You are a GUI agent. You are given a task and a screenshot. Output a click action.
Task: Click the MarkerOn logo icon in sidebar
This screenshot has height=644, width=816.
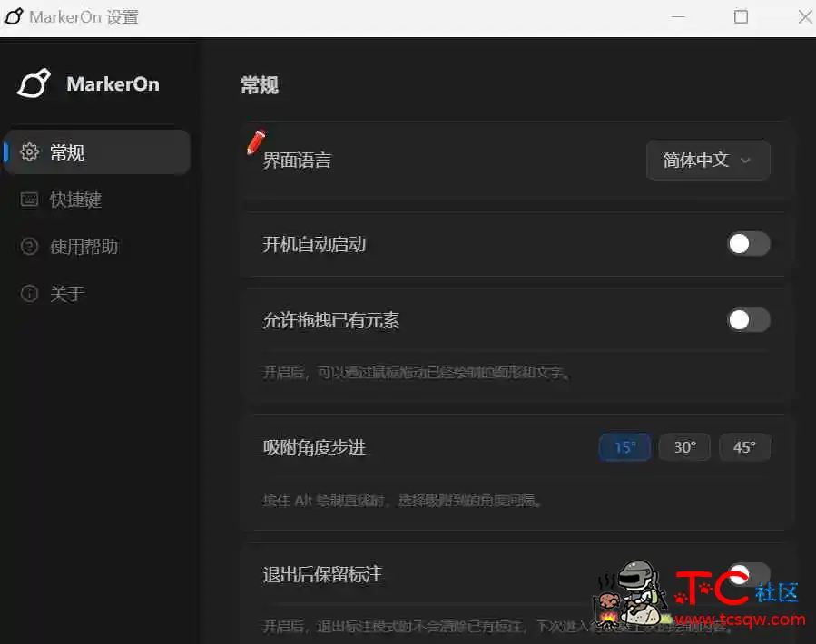(34, 83)
